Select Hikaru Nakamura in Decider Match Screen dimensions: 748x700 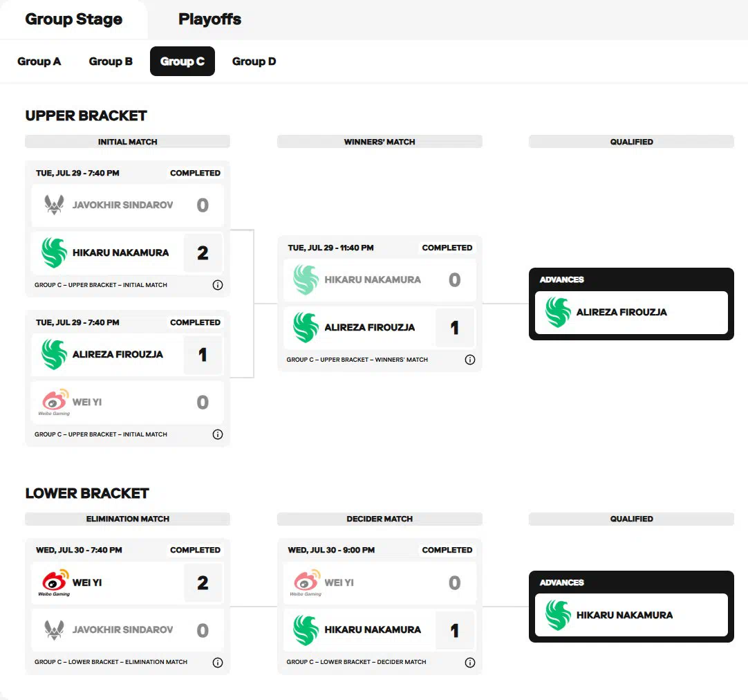(x=373, y=630)
